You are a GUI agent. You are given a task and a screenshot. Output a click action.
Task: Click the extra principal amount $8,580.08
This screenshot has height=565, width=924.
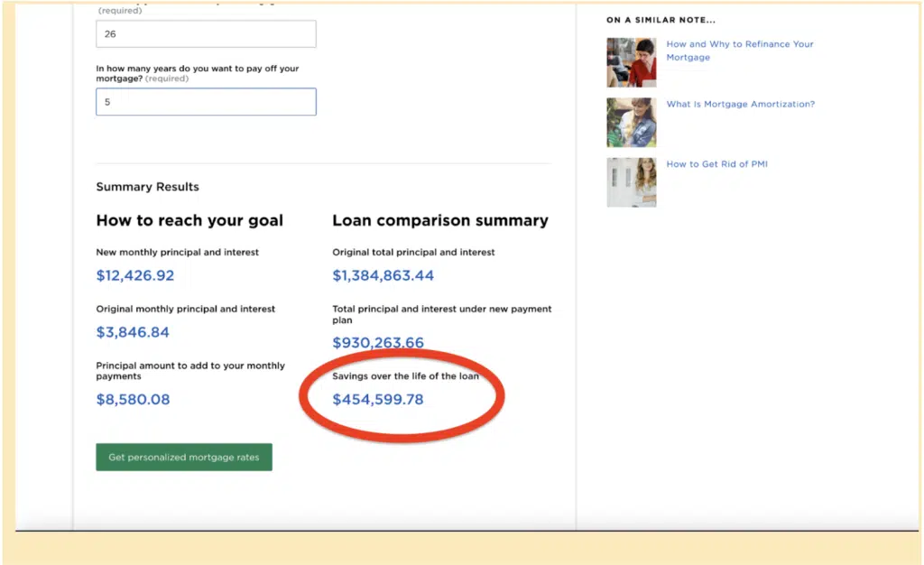133,400
